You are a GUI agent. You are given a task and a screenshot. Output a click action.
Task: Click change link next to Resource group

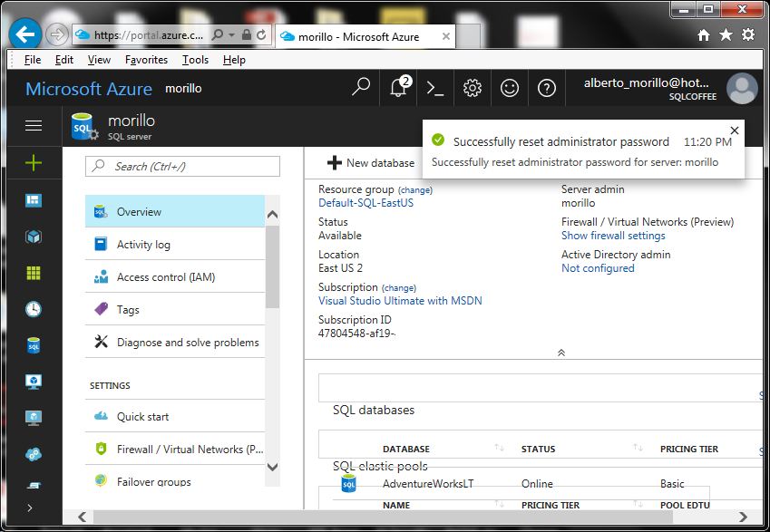click(x=415, y=190)
